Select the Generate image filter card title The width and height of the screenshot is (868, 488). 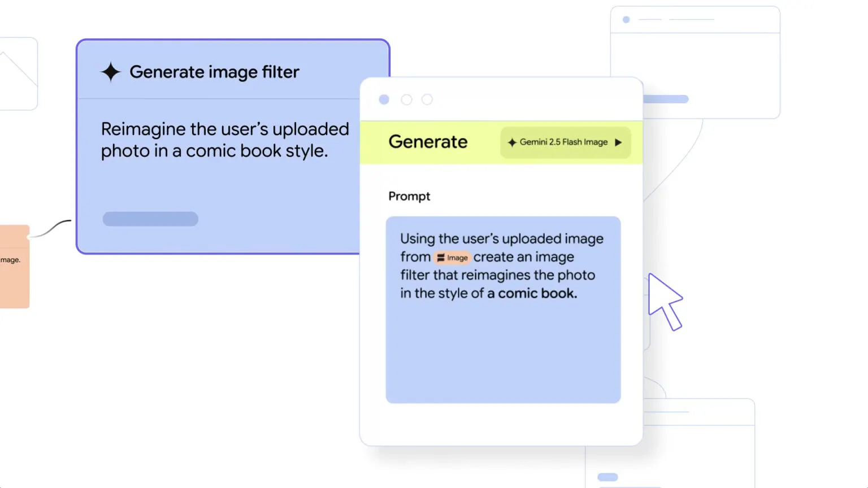(x=214, y=72)
